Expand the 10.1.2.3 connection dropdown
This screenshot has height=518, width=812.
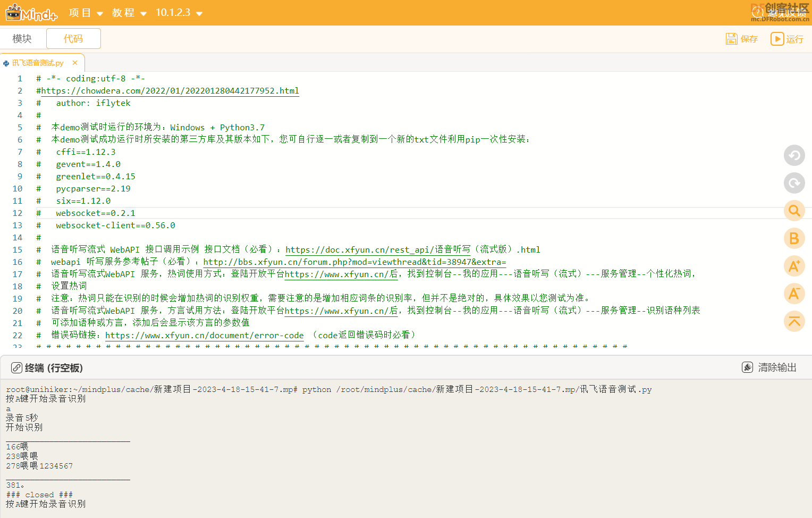click(x=179, y=13)
